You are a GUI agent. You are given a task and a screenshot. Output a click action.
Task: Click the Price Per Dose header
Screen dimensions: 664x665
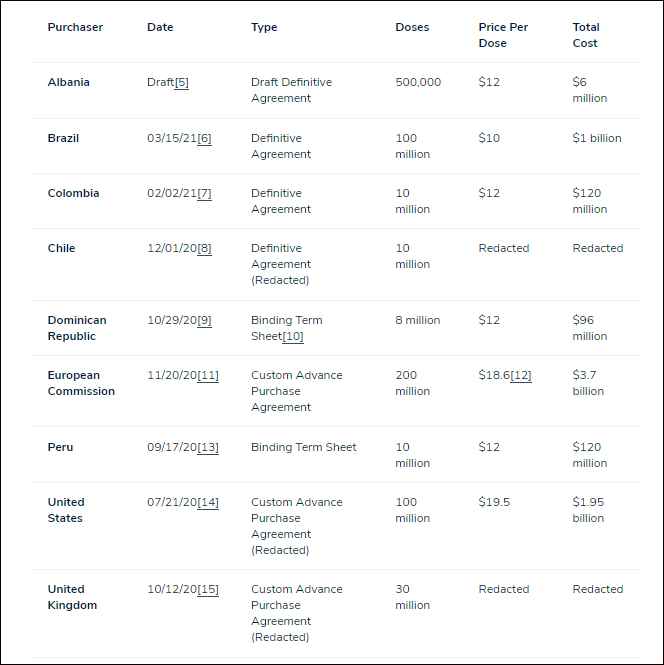(x=503, y=35)
